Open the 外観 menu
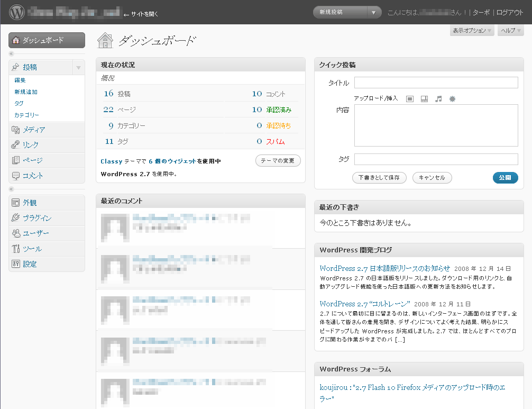The width and height of the screenshot is (532, 409). coord(30,203)
